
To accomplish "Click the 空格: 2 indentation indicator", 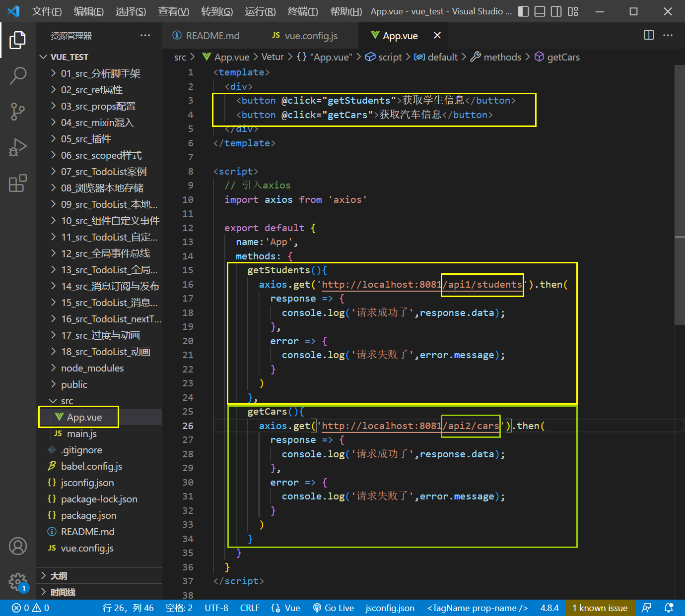I will [179, 608].
